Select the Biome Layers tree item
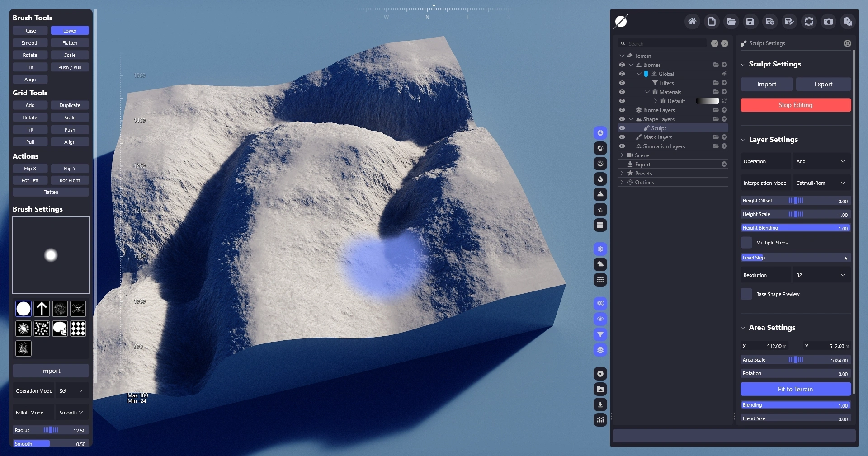This screenshot has width=868, height=456. [659, 110]
